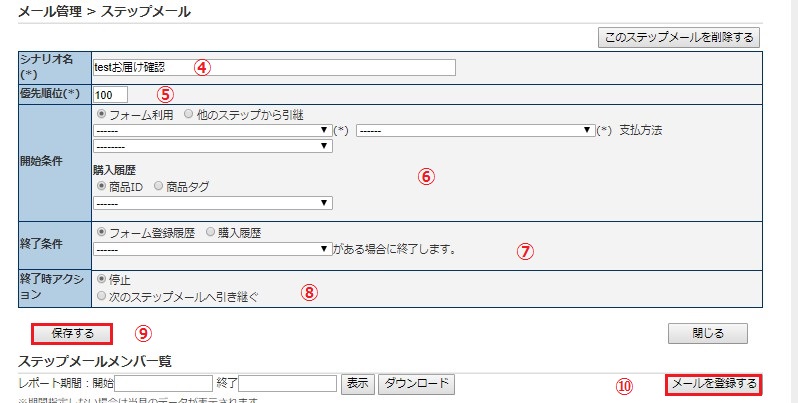Viewport: 798px width, 403px height.
Task: Select the 他のステップから引継 radio option
Action: [188, 115]
